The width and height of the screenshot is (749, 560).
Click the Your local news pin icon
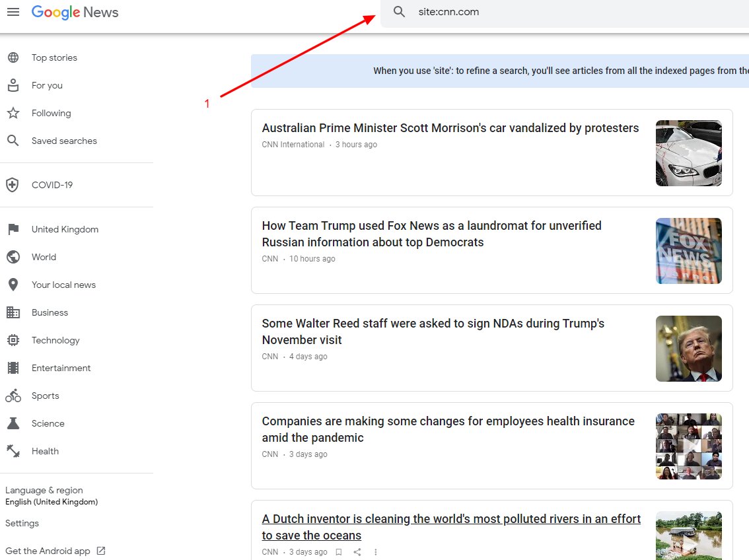13,285
